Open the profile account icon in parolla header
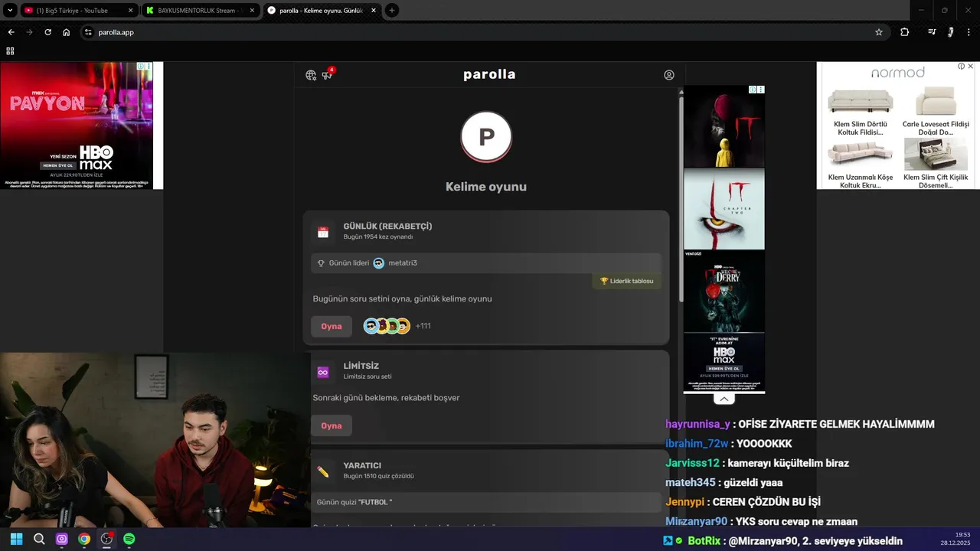This screenshot has height=551, width=980. (x=669, y=75)
